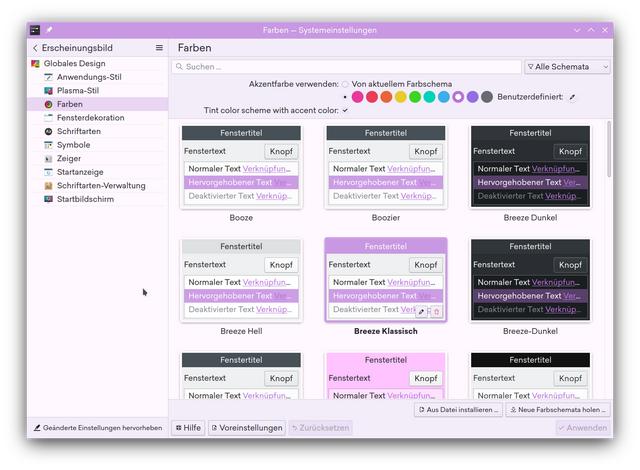Viewport: 640px width, 470px height.
Task: Click the pencil edit icon on Breeze Klassisch
Action: pos(422,312)
